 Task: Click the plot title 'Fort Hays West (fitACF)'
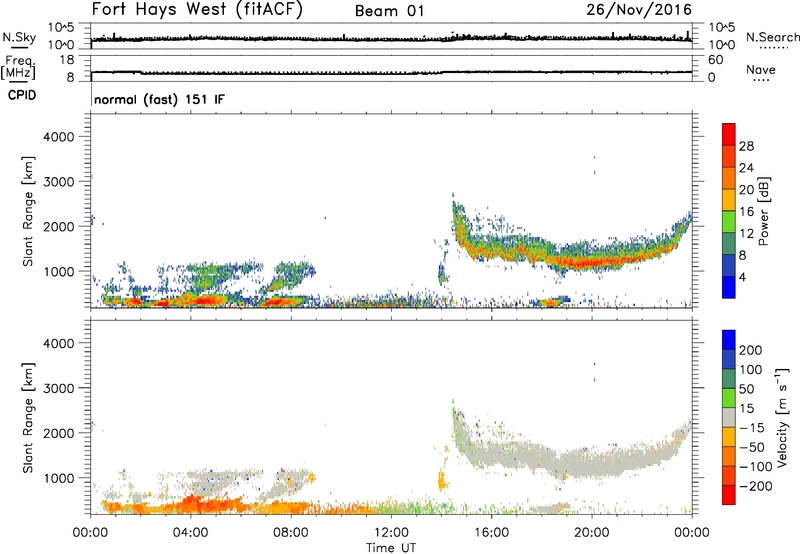tap(196, 10)
